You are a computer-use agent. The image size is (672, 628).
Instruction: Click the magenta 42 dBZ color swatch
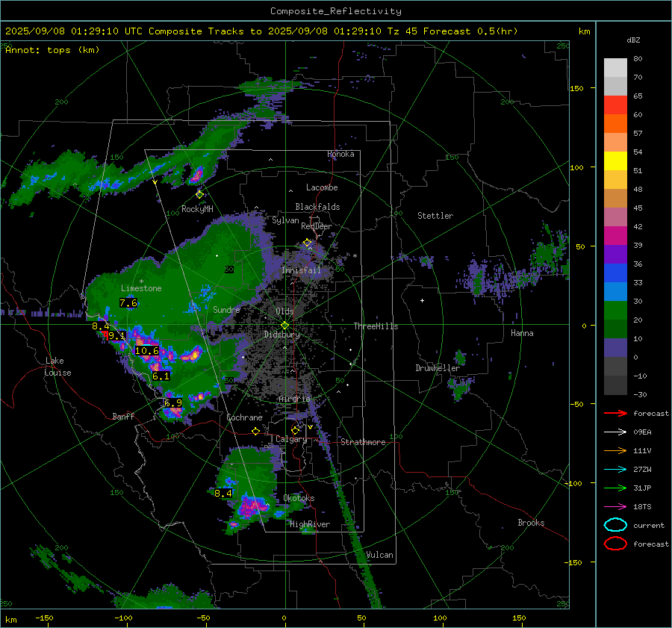615,235
